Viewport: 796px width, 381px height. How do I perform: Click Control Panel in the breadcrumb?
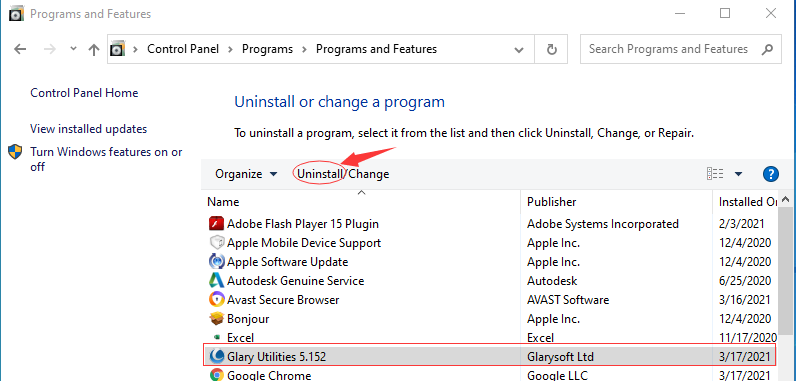tap(183, 49)
